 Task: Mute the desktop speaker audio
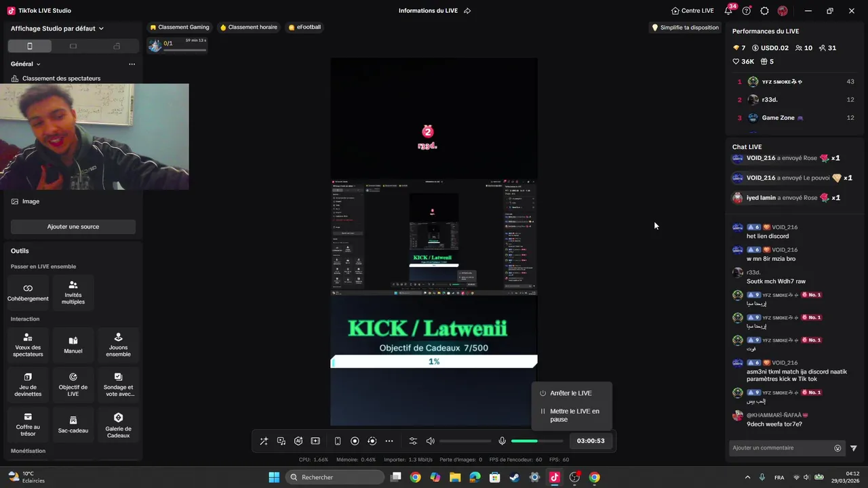coord(430,441)
